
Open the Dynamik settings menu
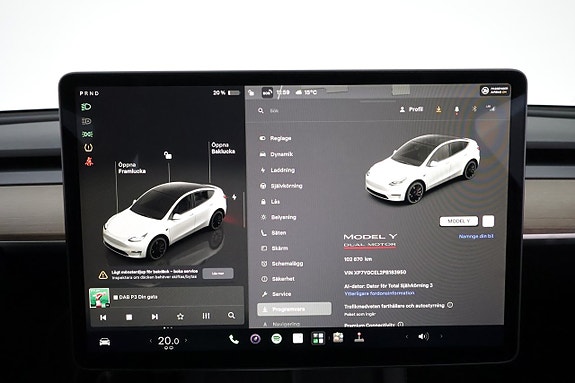[276, 154]
